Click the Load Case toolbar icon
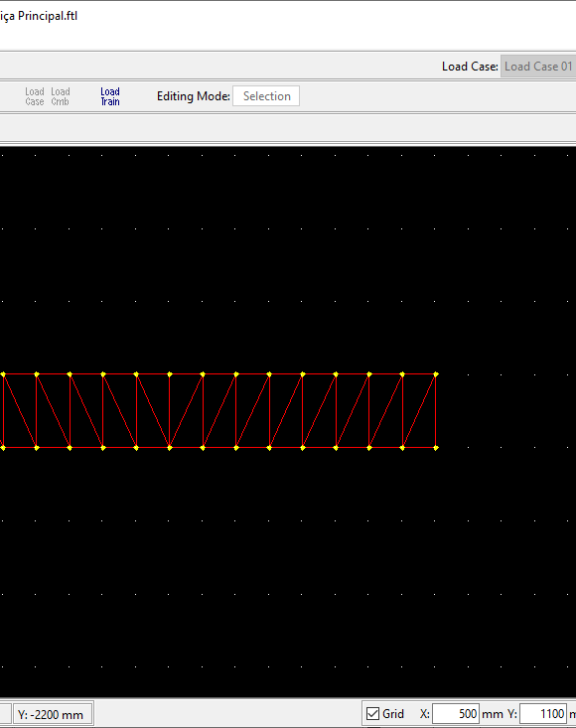576x728 pixels. coord(35,96)
